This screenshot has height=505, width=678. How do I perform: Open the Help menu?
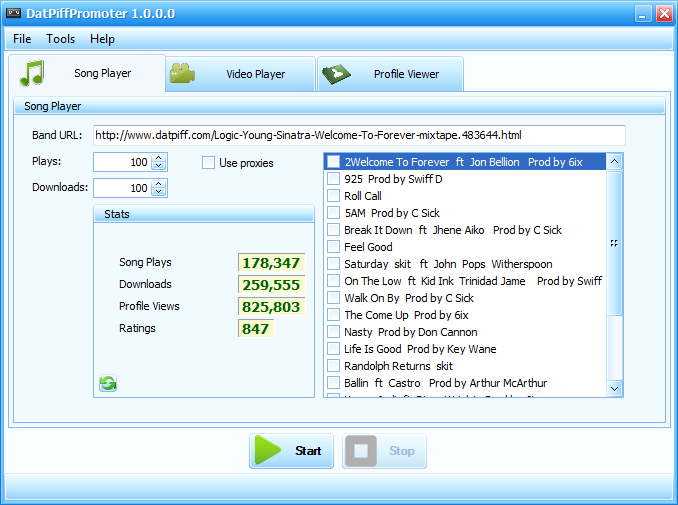[102, 39]
